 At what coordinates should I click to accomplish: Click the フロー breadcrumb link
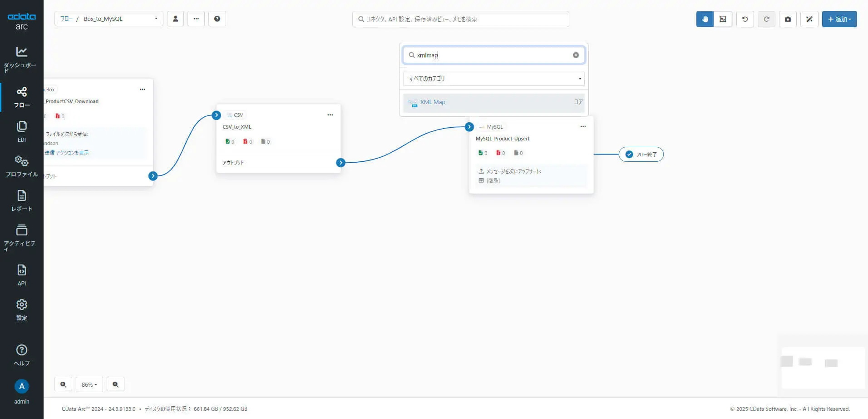pyautogui.click(x=66, y=19)
